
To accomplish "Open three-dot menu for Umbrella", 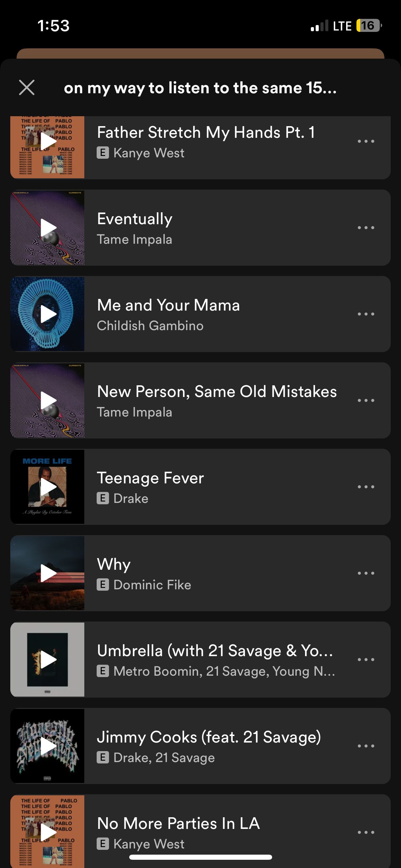I will (366, 660).
